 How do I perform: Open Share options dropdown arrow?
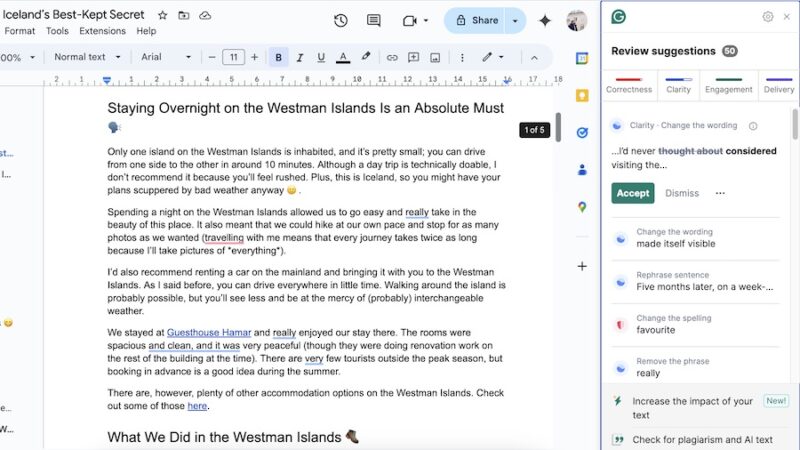(515, 21)
